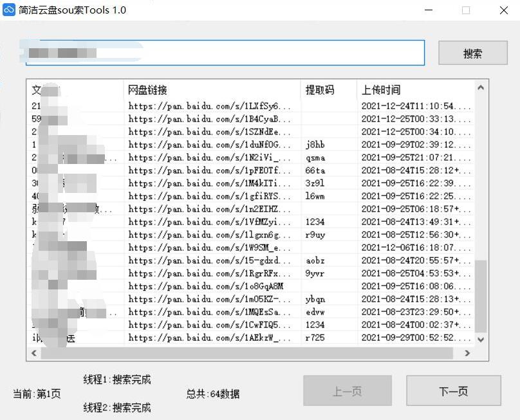Select link https://pan.baidu.com/s/1n2EIHZ...
The height and width of the screenshot is (420, 520).
(x=209, y=209)
